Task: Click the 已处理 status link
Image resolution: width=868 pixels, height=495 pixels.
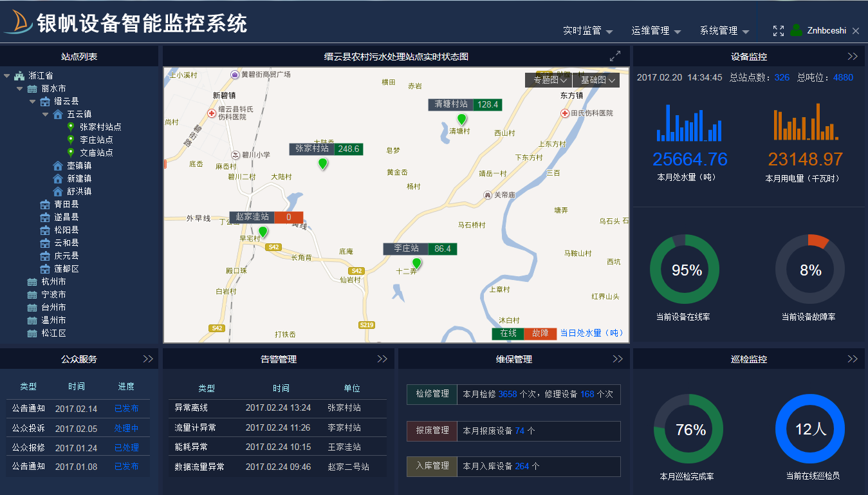Action: point(126,447)
